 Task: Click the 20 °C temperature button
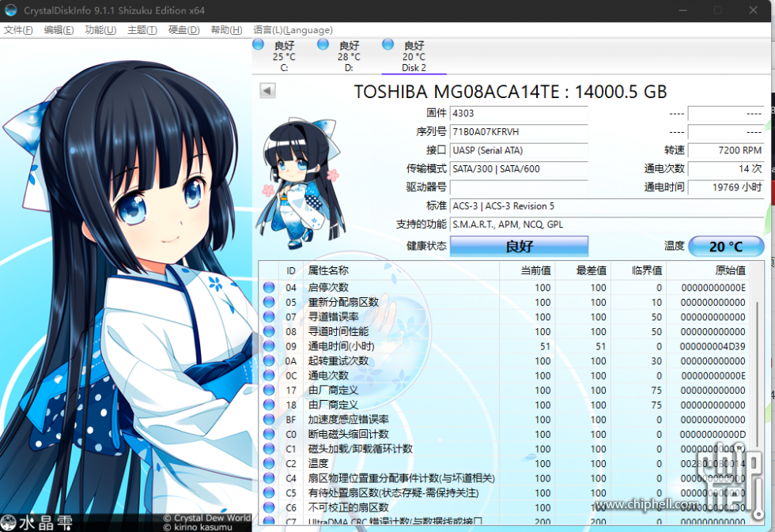pyautogui.click(x=726, y=246)
